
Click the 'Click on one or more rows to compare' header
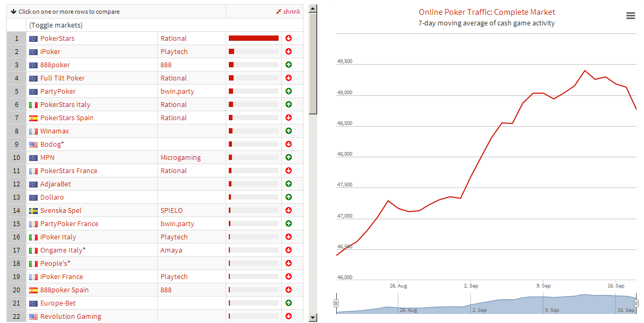tap(69, 12)
